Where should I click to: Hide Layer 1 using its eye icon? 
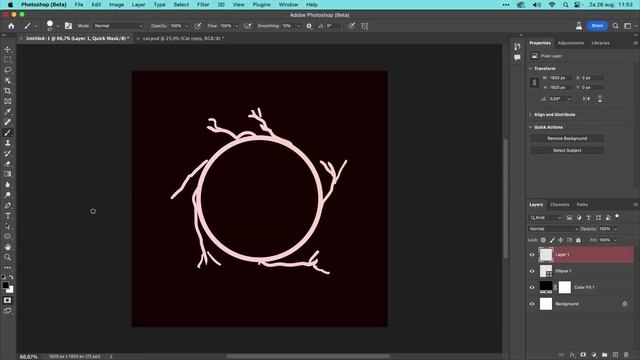(532, 255)
